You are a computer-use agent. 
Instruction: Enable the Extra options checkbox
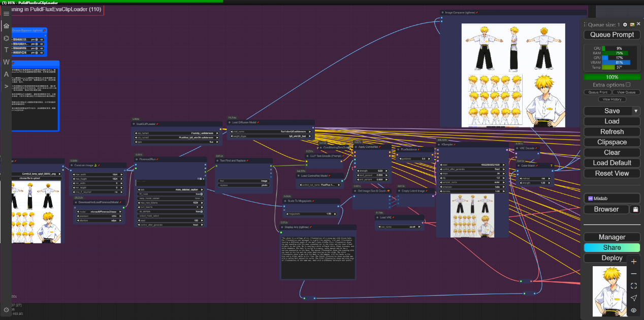pyautogui.click(x=628, y=85)
